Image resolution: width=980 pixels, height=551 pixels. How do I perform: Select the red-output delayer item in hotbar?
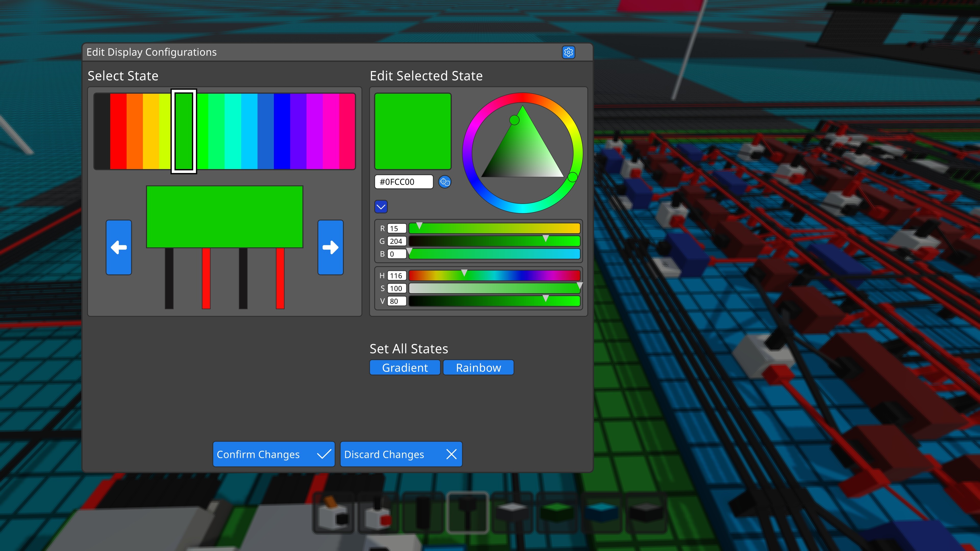click(x=378, y=512)
